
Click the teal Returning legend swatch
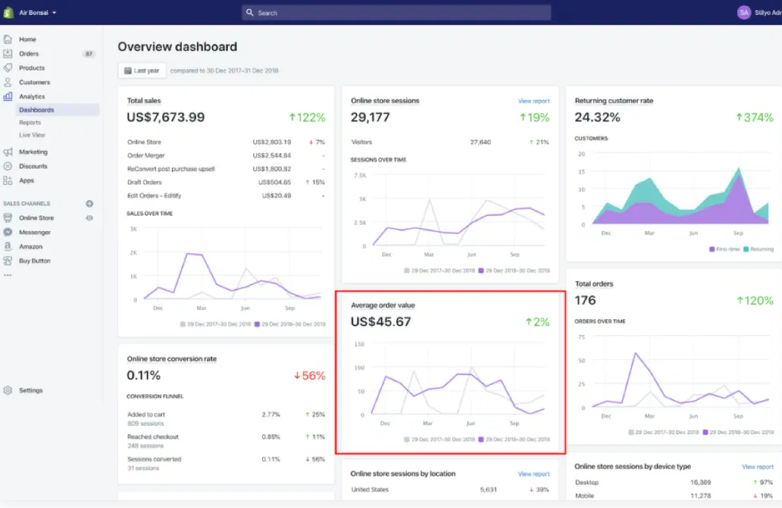(746, 249)
